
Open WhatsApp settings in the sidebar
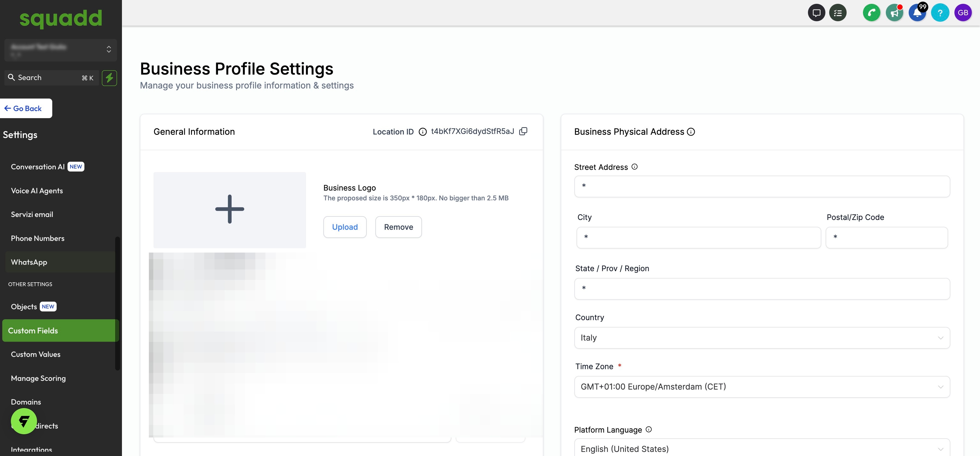pos(29,262)
